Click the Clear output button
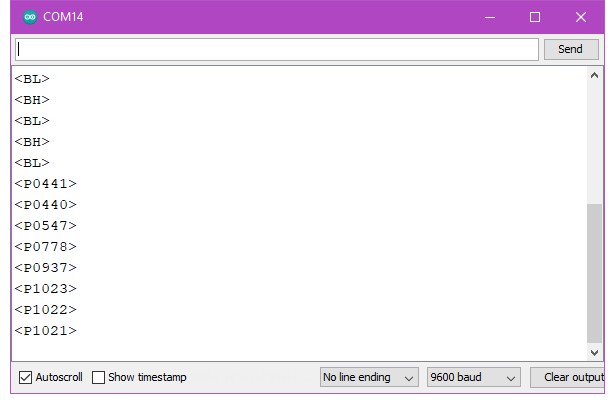 click(x=571, y=377)
